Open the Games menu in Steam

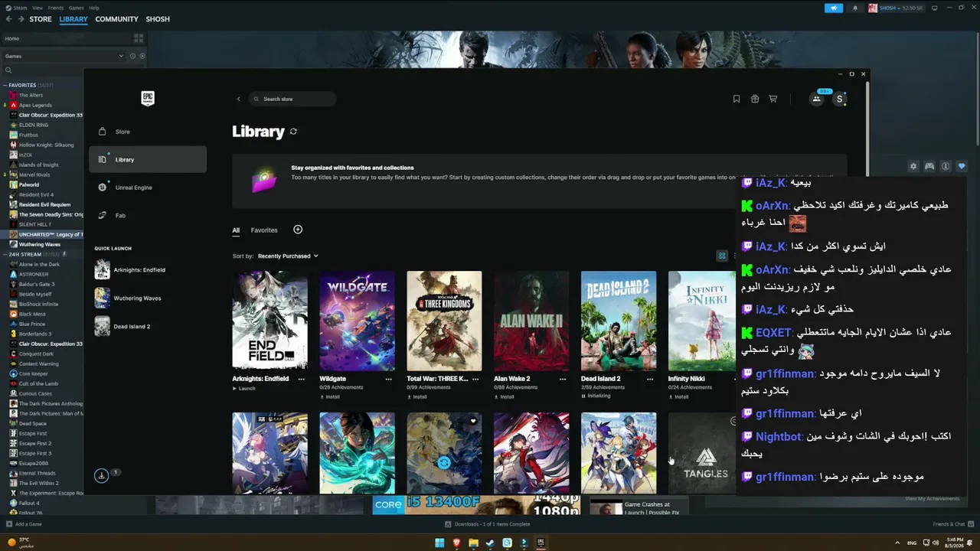click(x=77, y=8)
